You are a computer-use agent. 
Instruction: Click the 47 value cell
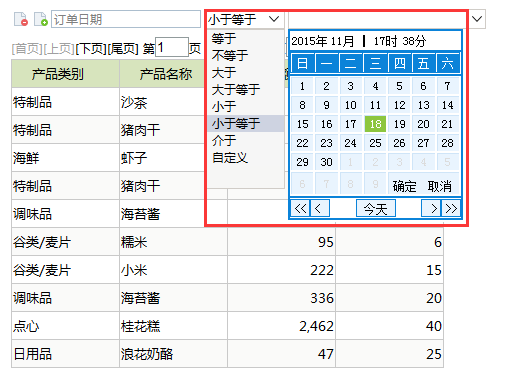(281, 354)
